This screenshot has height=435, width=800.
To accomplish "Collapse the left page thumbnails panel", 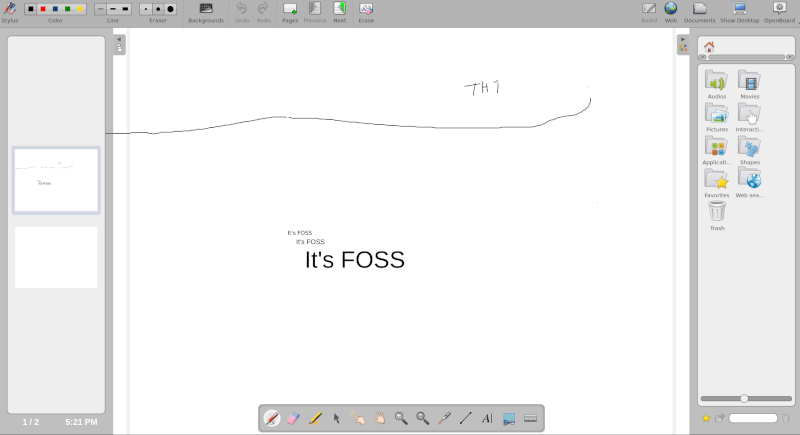I will coord(119,40).
